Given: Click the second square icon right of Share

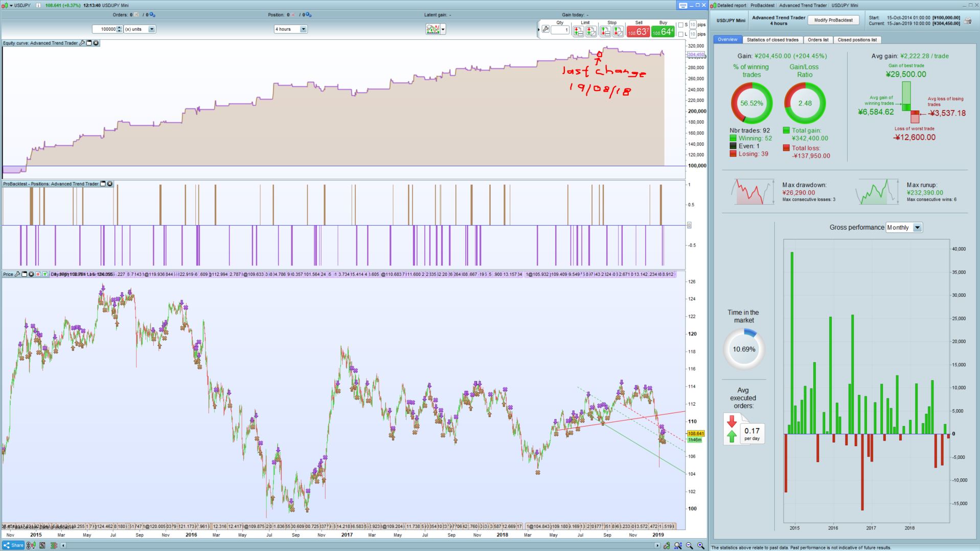Looking at the screenshot, I should 42,545.
